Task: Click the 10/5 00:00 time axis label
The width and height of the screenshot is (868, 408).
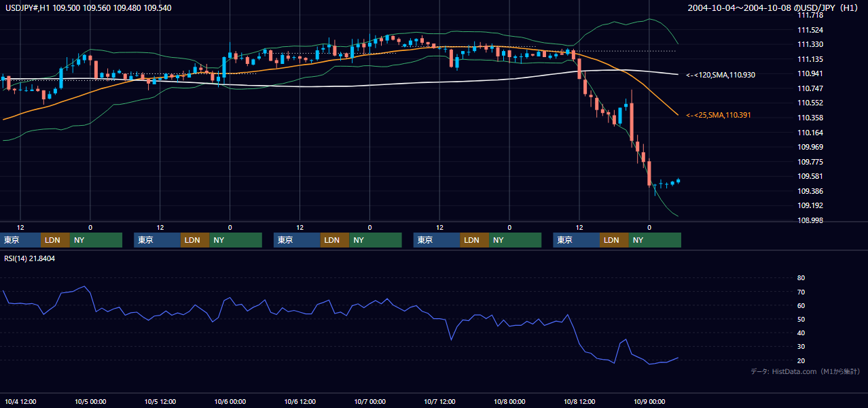Action: [x=90, y=402]
